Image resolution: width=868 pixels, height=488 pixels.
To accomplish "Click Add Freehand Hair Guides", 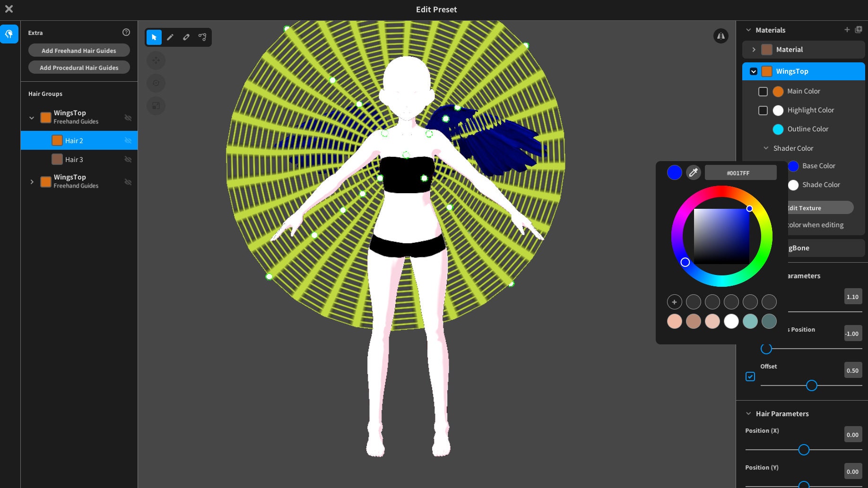I will pos(79,50).
